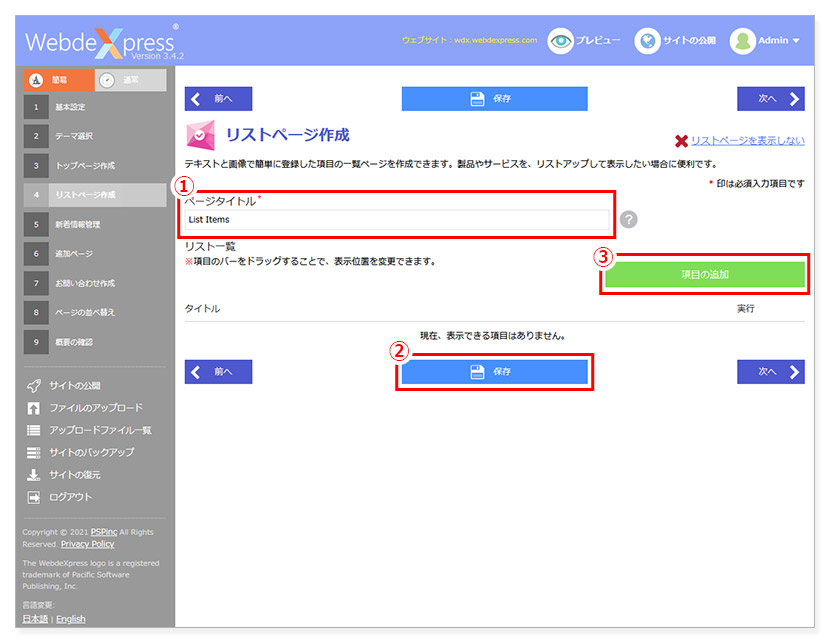830x643 pixels.
Task: Open step 9 概要の確認
Action: coord(95,342)
